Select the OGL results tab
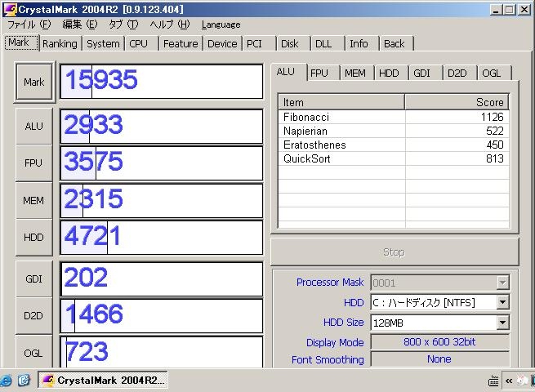The width and height of the screenshot is (535, 392). [491, 73]
